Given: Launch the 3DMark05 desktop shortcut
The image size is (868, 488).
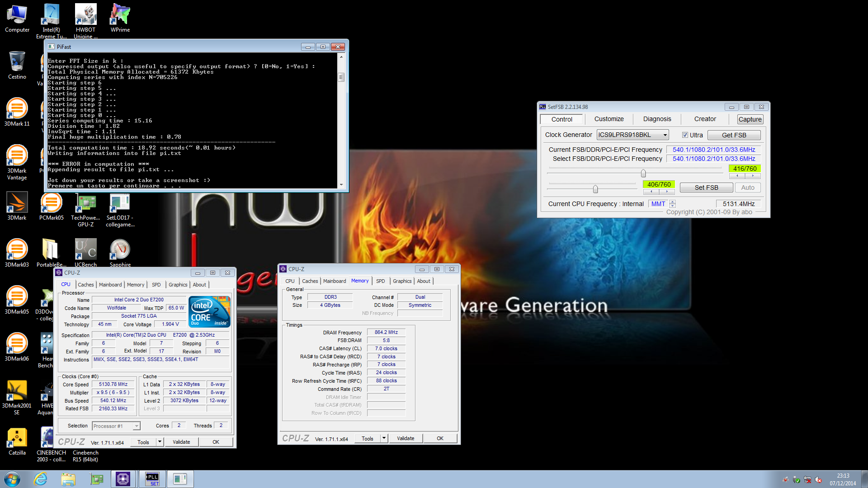Looking at the screenshot, I should pyautogui.click(x=17, y=300).
